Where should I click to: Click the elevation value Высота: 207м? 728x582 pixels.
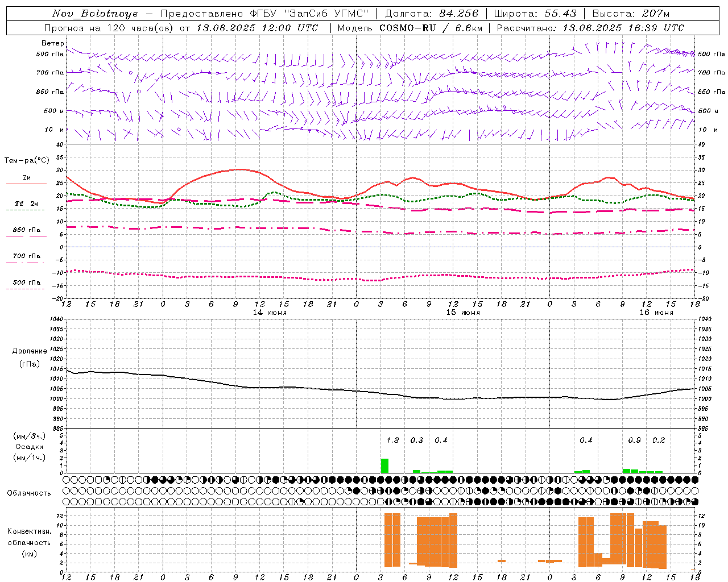tap(631, 14)
